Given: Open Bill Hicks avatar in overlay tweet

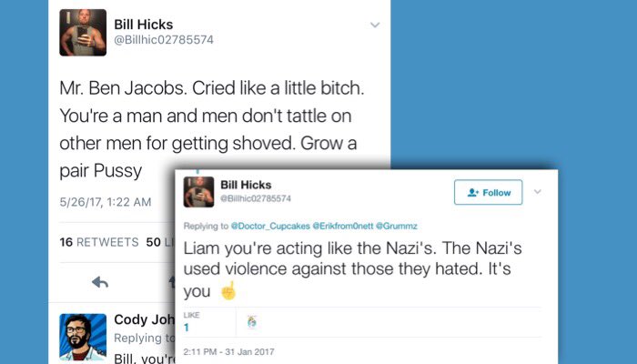Looking at the screenshot, I should coord(198,192).
